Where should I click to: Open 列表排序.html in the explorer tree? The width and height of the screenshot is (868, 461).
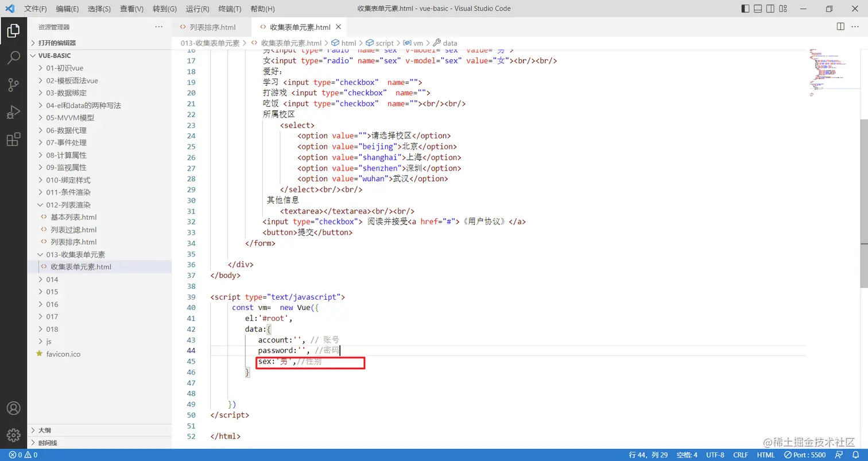coord(100,242)
